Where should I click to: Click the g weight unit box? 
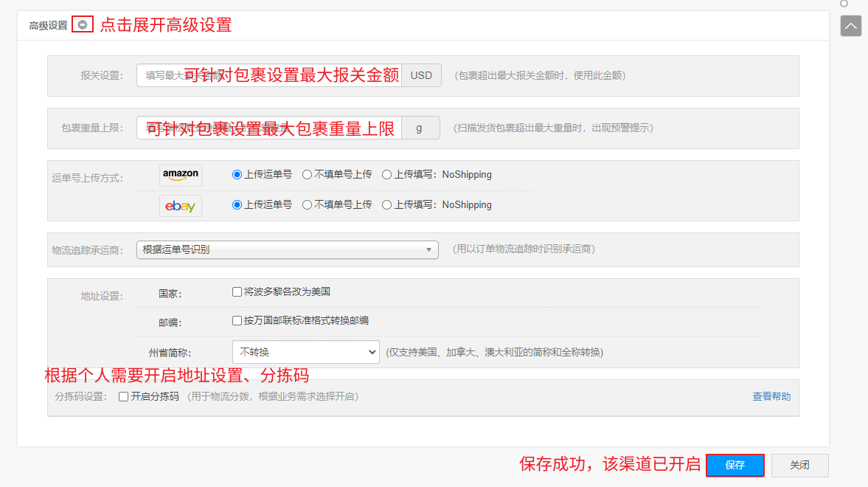click(x=420, y=128)
